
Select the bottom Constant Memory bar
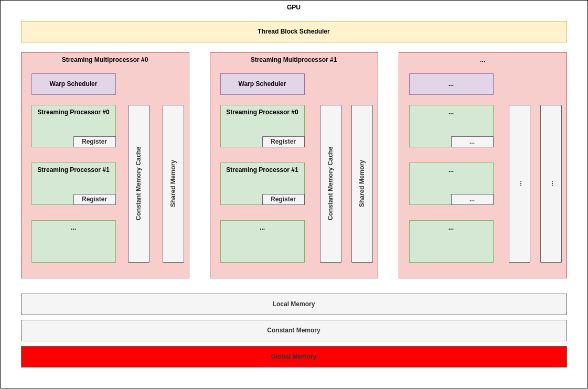click(x=294, y=330)
